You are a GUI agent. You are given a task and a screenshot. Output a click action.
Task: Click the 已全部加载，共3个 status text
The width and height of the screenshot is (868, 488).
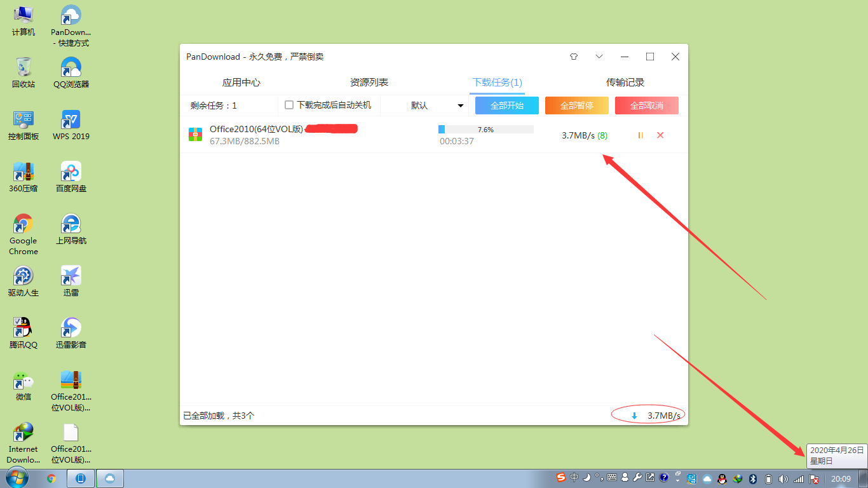(x=219, y=416)
